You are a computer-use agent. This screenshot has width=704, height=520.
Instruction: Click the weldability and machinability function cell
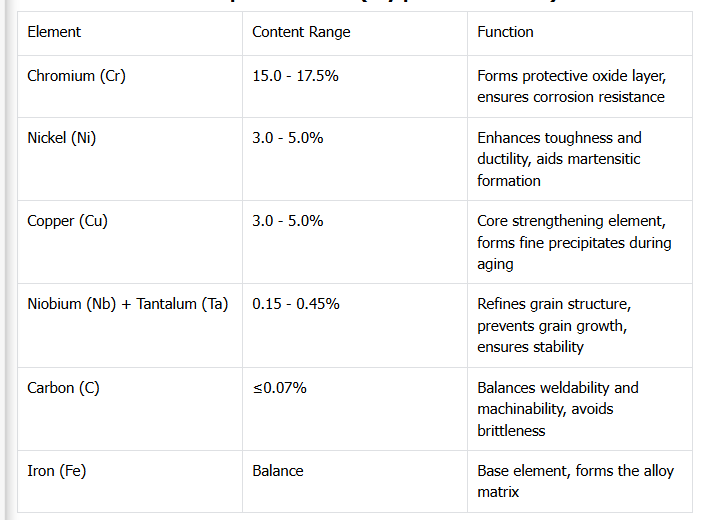558,409
